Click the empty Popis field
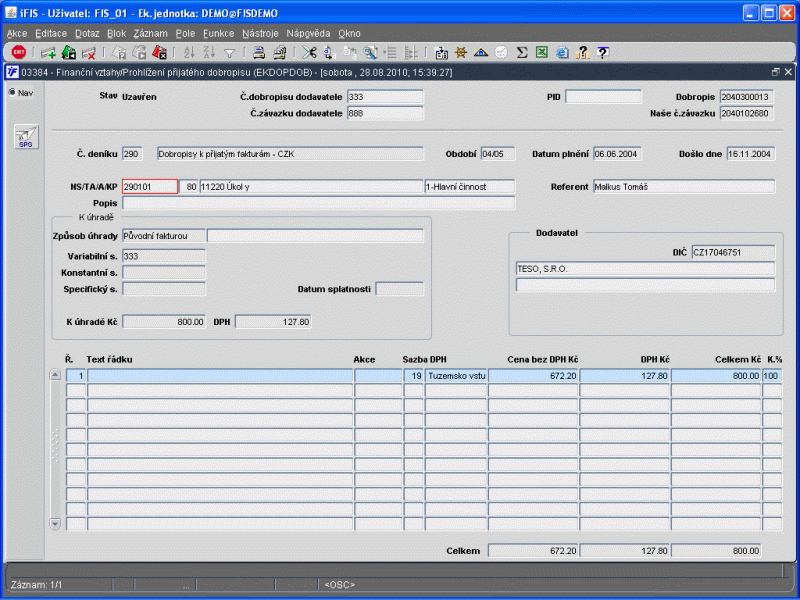800x600 pixels. [319, 203]
